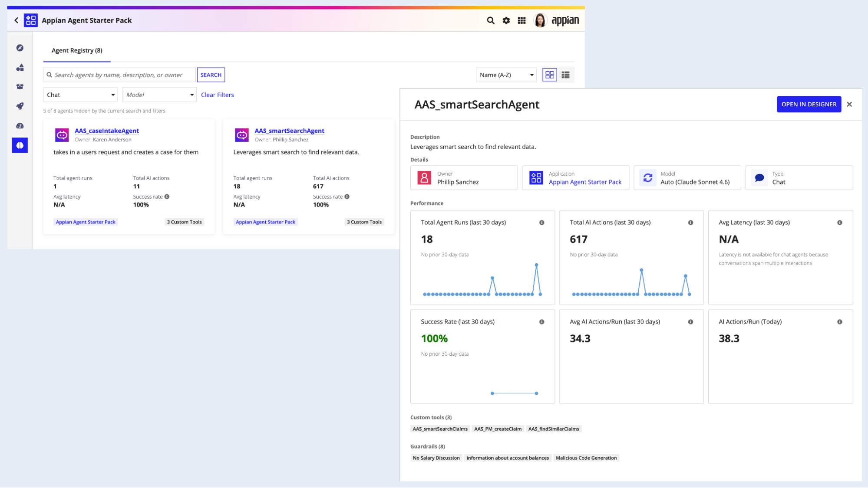Click the Model refresh icon in Details

point(648,178)
